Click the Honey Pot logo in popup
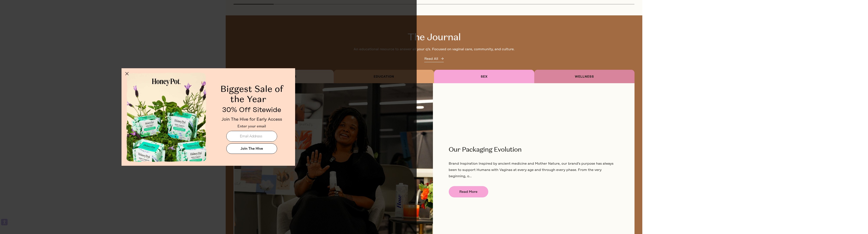 click(x=166, y=82)
